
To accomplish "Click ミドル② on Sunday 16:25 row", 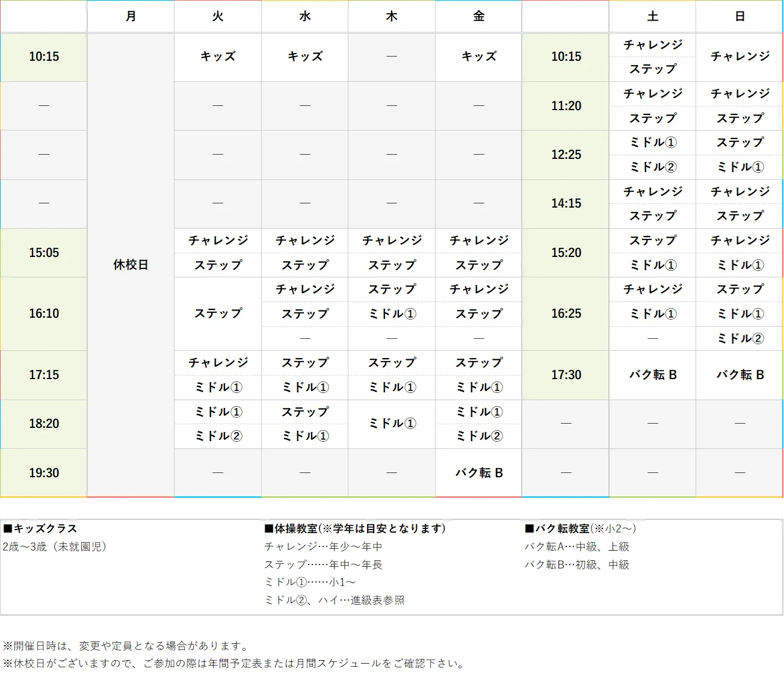I will [738, 338].
